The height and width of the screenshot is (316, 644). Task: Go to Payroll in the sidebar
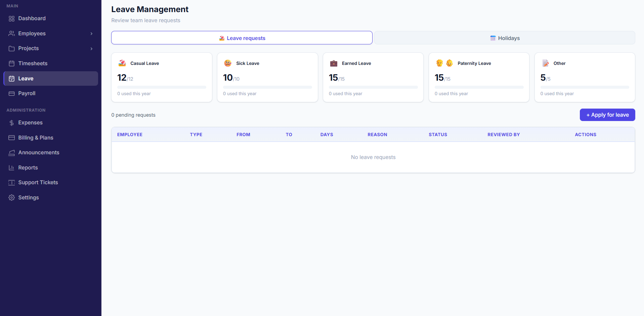click(51, 93)
